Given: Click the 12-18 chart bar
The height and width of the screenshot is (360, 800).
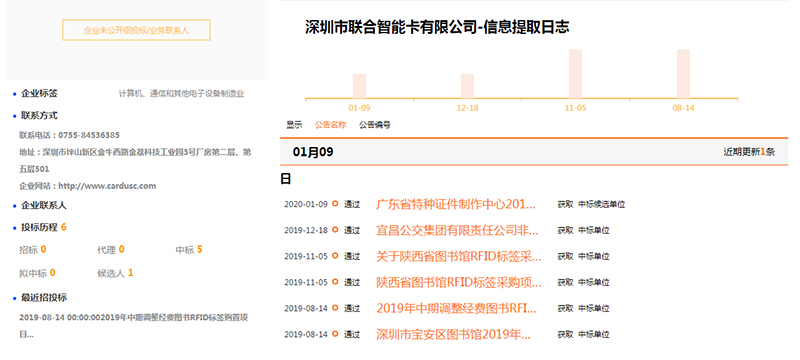Looking at the screenshot, I should 467,86.
